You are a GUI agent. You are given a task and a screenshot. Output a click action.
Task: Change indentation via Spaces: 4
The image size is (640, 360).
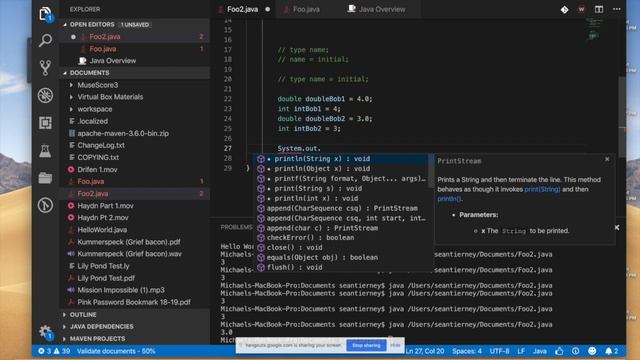tap(467, 351)
